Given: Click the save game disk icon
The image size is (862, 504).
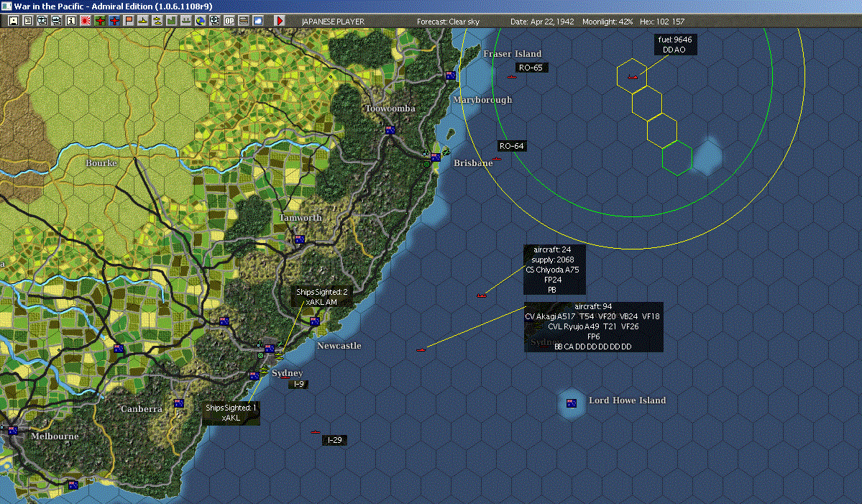Looking at the screenshot, I should pos(13,21).
